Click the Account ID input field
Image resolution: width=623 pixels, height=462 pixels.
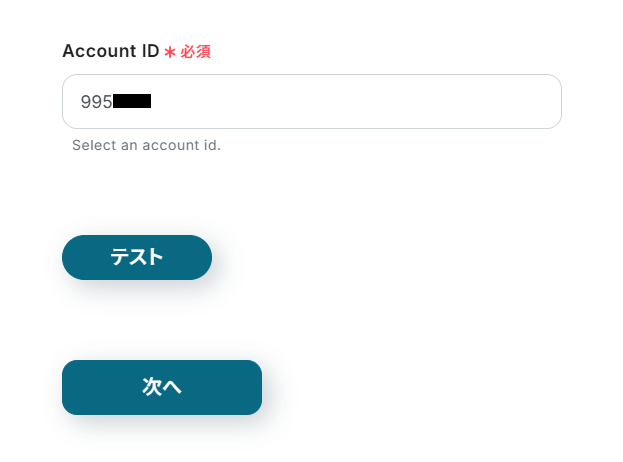311,102
